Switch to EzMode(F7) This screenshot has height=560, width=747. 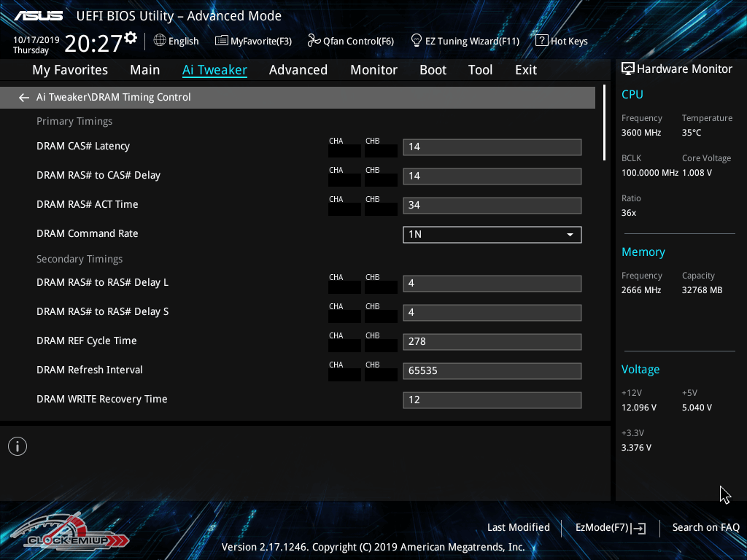(610, 527)
